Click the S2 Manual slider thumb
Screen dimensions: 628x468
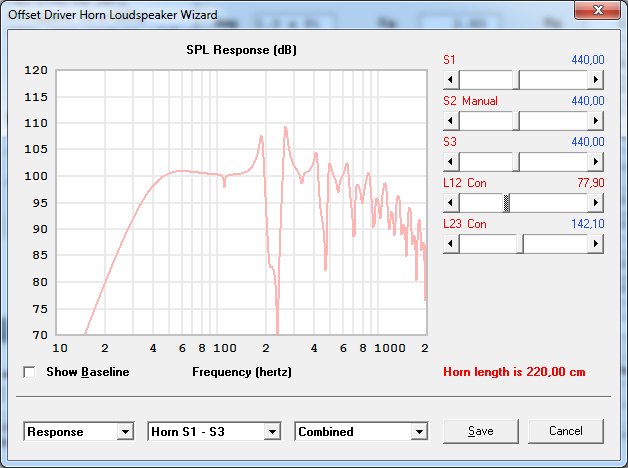(516, 121)
